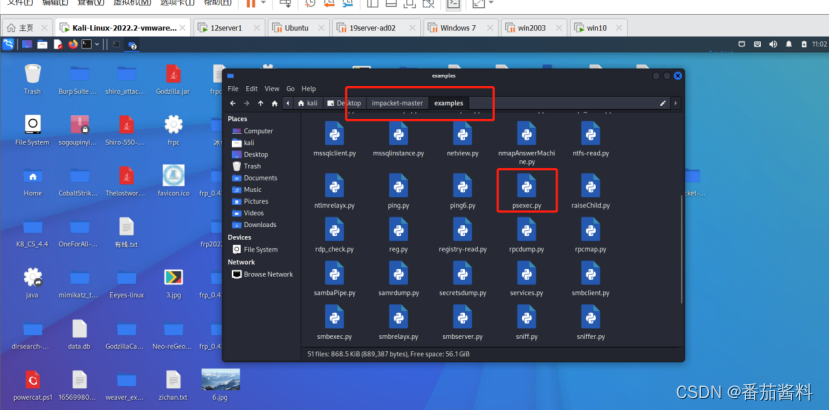Expand path bar left scroll arrow
Screen dimensions: 829x411
(288, 104)
